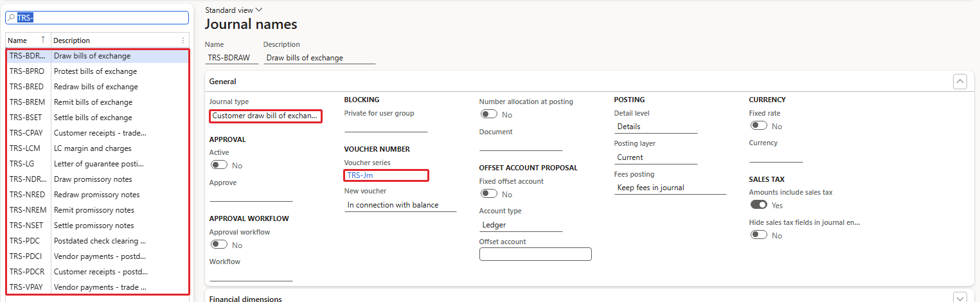Open the Account type dropdown

pos(521,225)
